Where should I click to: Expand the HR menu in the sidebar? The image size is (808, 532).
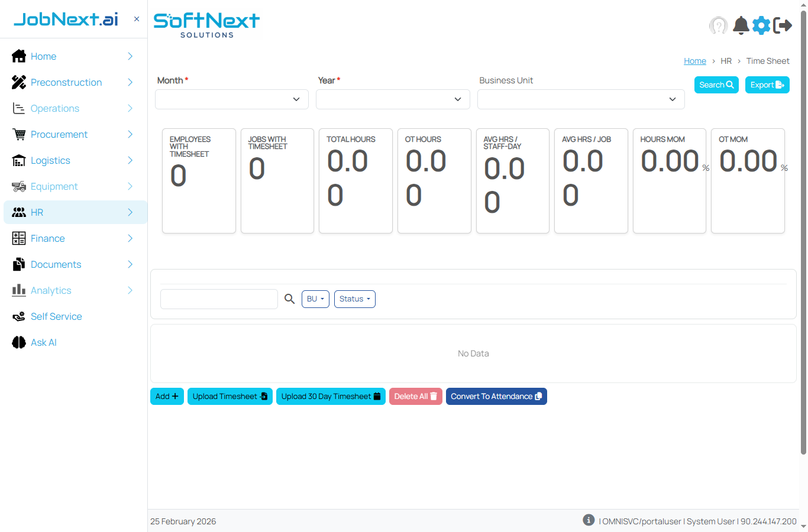coord(37,212)
